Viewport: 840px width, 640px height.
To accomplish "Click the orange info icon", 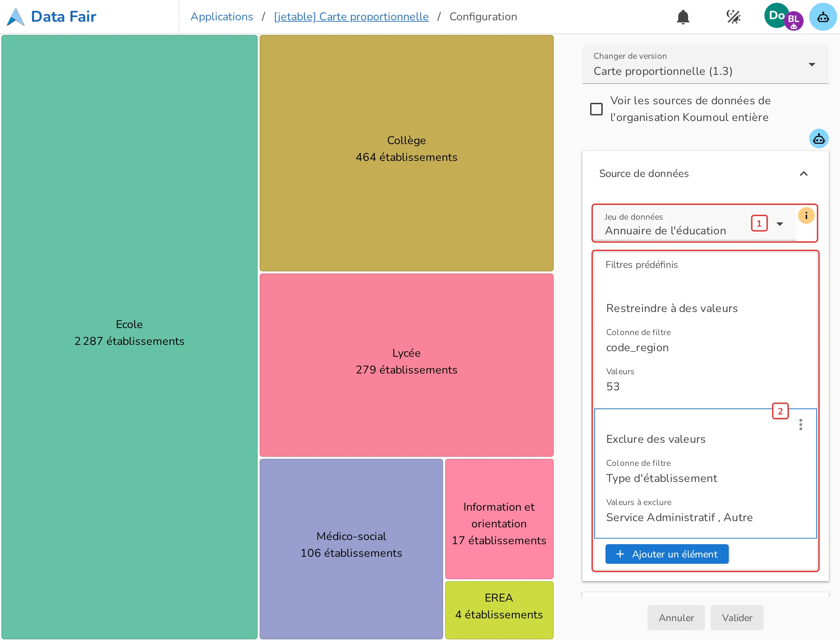I will (x=806, y=216).
